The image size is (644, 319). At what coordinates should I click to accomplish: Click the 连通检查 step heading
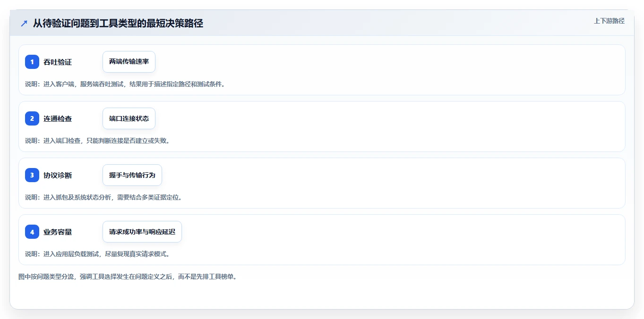(58, 118)
